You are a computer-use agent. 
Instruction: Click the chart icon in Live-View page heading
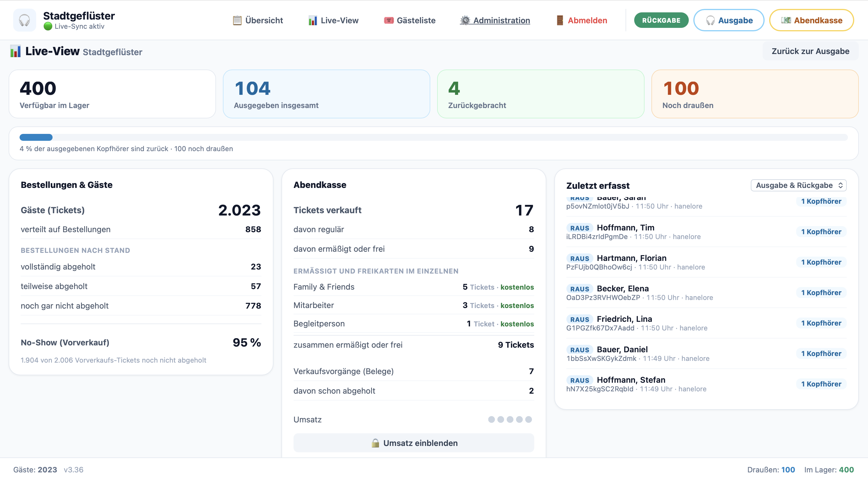[x=16, y=51]
